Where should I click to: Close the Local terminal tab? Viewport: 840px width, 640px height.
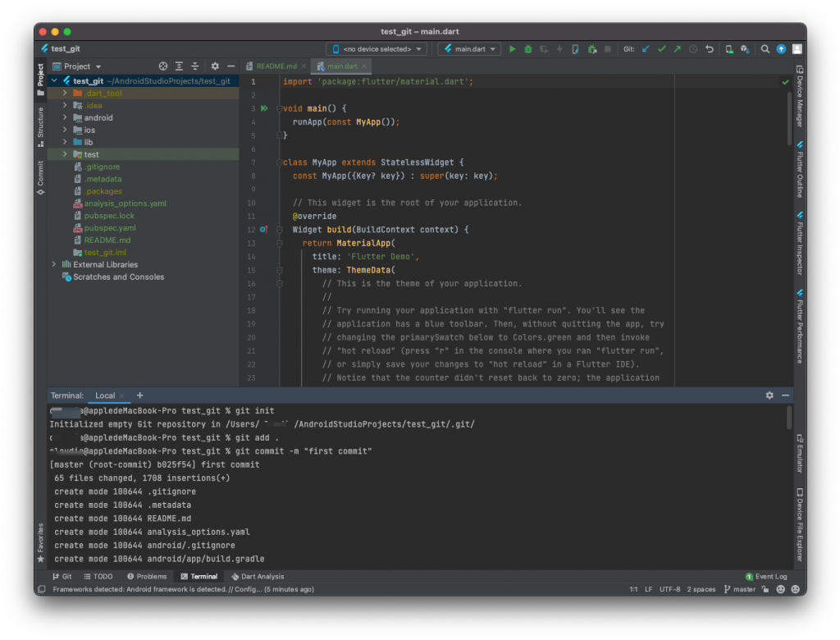click(x=121, y=395)
